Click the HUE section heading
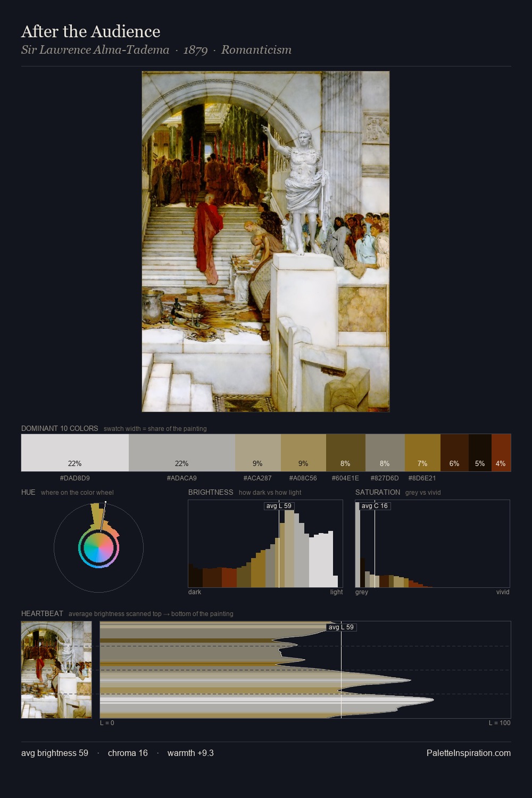Screen dimensions: 532x798 pyautogui.click(x=28, y=492)
